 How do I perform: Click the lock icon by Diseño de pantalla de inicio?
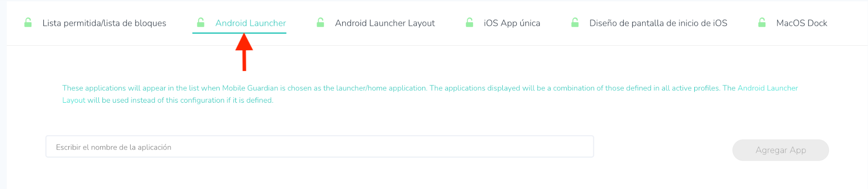(x=575, y=23)
